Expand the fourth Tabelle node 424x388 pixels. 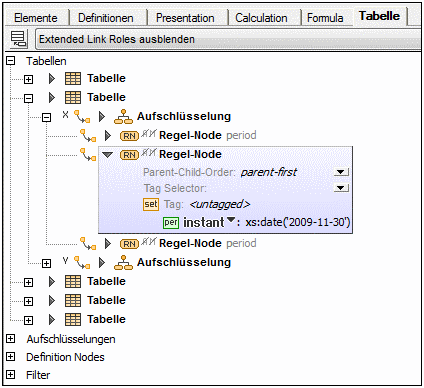(x=29, y=301)
